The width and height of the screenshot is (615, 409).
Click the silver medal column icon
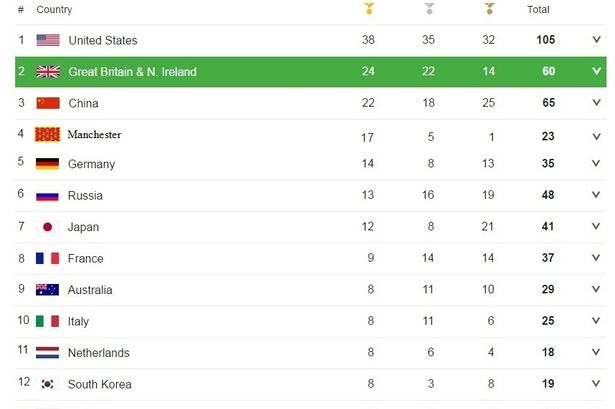tap(429, 10)
